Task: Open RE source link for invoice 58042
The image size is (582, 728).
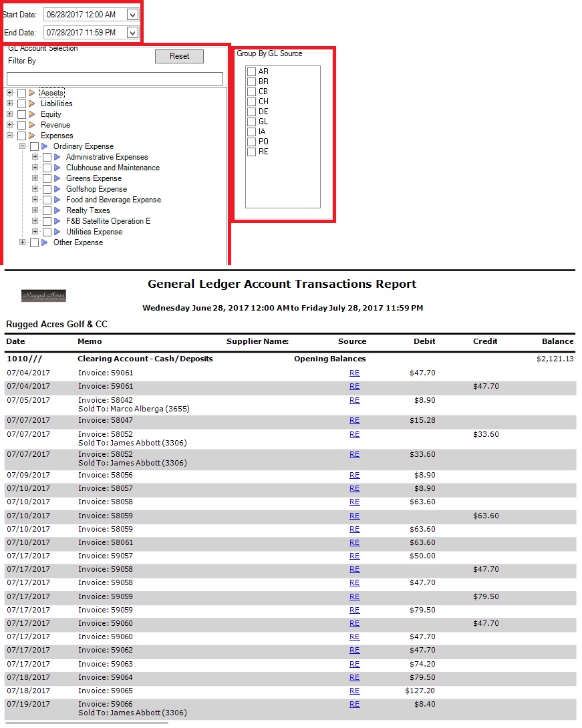Action: [354, 400]
